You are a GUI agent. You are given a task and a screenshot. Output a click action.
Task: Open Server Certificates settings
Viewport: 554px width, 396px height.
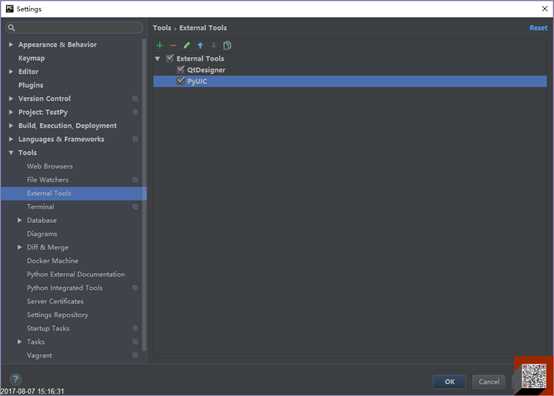tap(55, 301)
